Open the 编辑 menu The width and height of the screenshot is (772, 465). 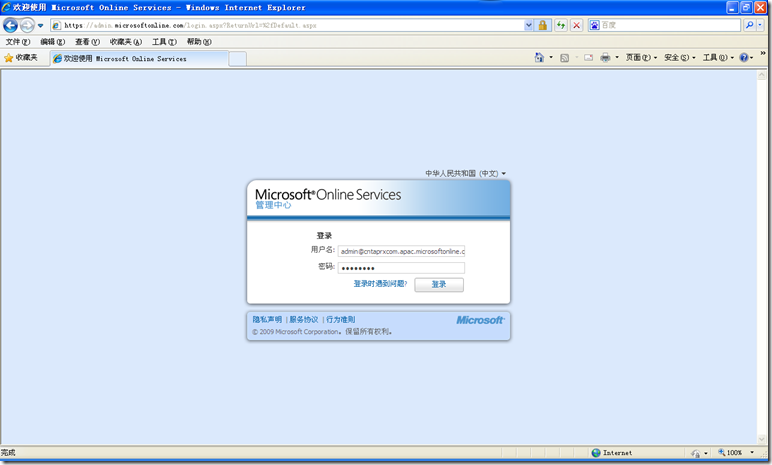(x=53, y=42)
